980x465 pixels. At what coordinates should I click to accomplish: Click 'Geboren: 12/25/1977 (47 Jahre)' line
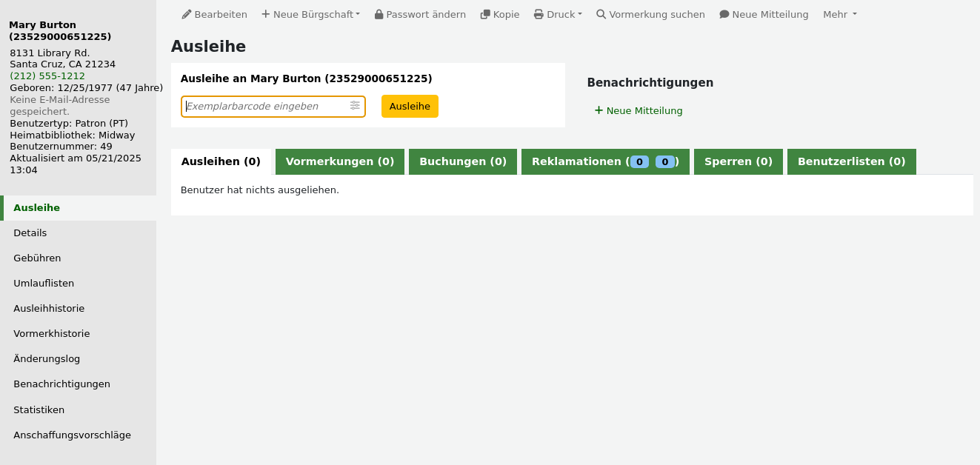[x=87, y=87]
